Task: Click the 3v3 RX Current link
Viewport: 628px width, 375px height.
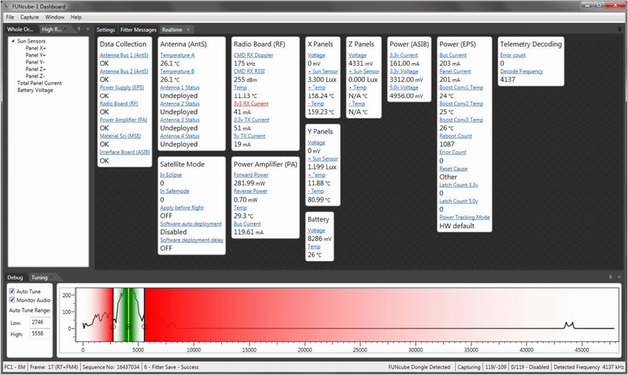Action: [x=251, y=103]
